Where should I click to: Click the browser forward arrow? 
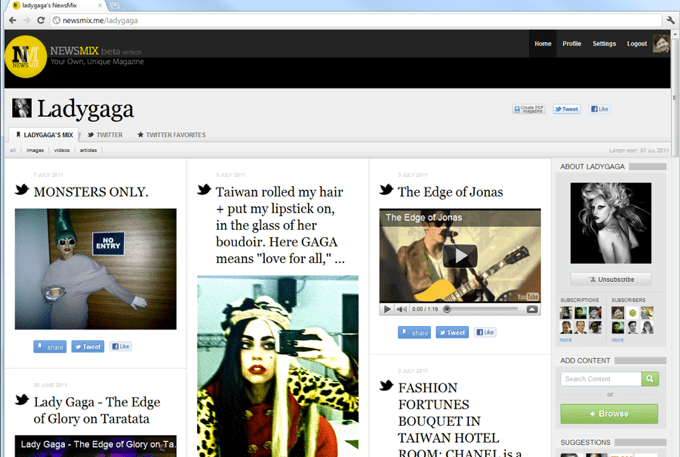[27, 20]
